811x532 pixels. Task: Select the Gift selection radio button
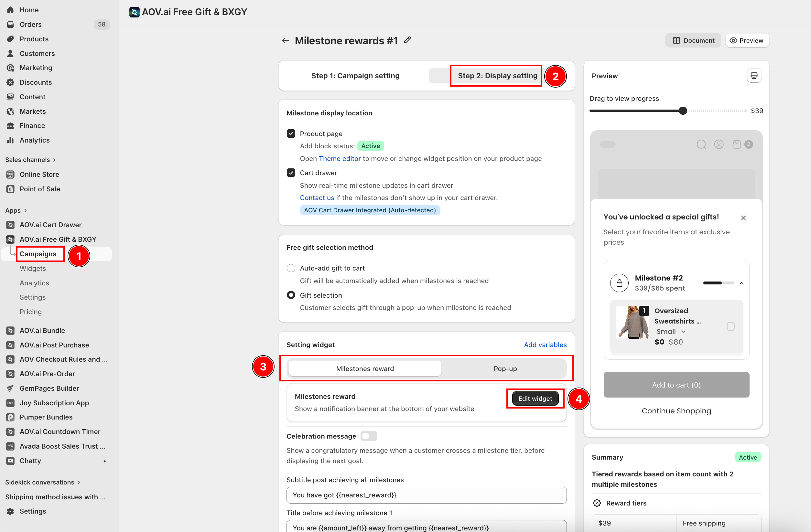(291, 295)
